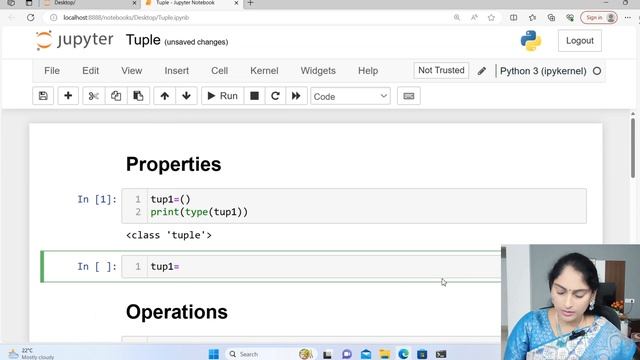
Task: Open the Mail app from taskbar
Action: coord(366,354)
